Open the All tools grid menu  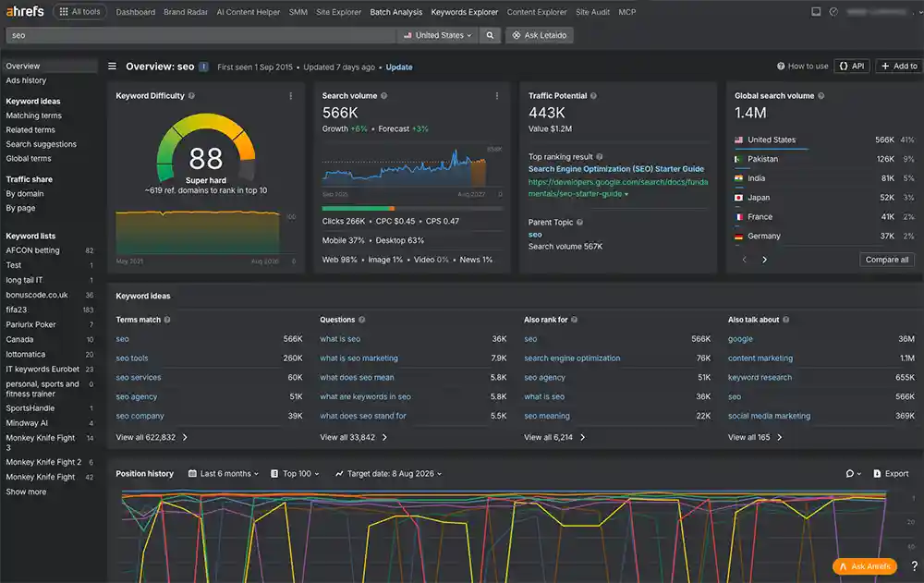coord(79,12)
